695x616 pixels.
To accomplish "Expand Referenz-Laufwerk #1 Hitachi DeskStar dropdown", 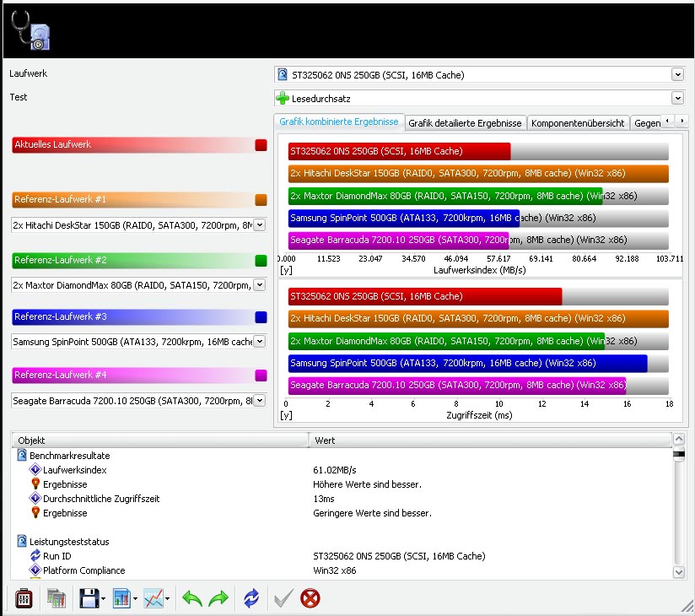I will coord(260,224).
